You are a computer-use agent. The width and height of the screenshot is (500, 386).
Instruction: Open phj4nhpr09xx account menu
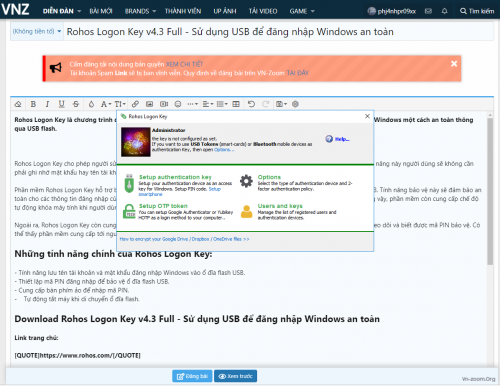click(x=392, y=11)
